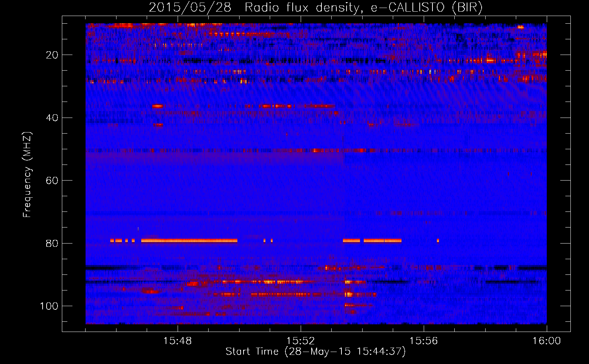Click the long bright emission band at 80 MHz

click(x=189, y=241)
